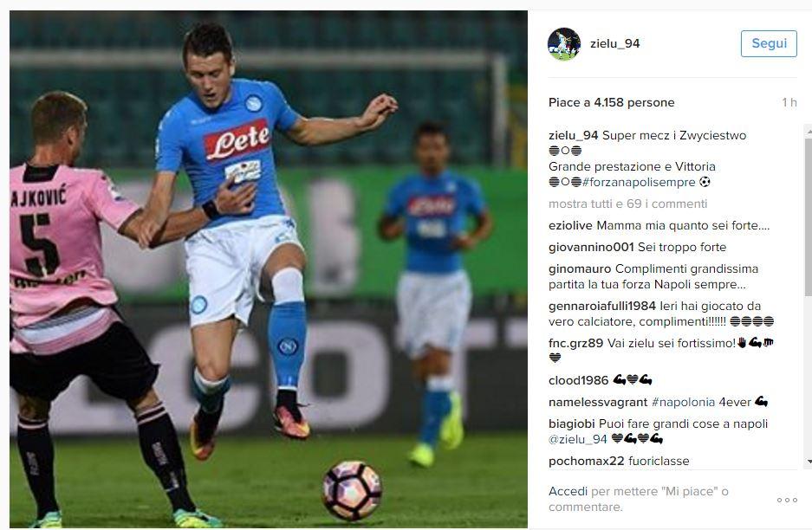Open ginomauro commenter profile
812x530 pixels.
pyautogui.click(x=580, y=269)
